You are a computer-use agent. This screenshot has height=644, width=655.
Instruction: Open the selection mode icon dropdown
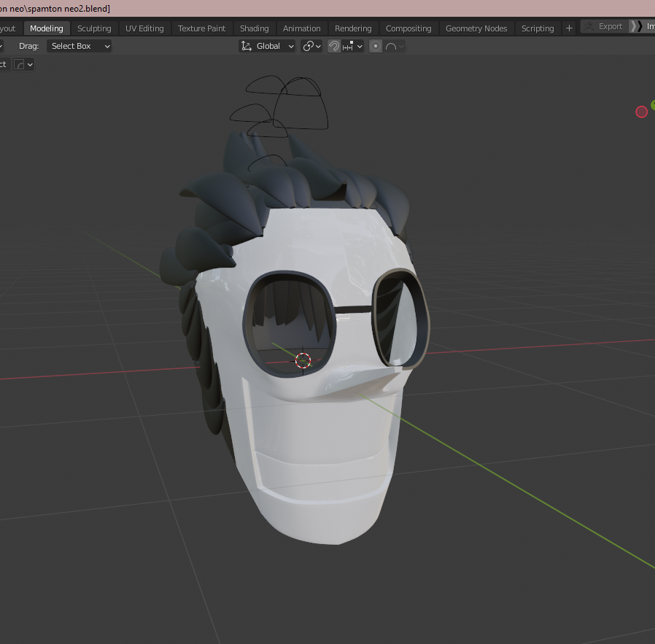coord(23,64)
